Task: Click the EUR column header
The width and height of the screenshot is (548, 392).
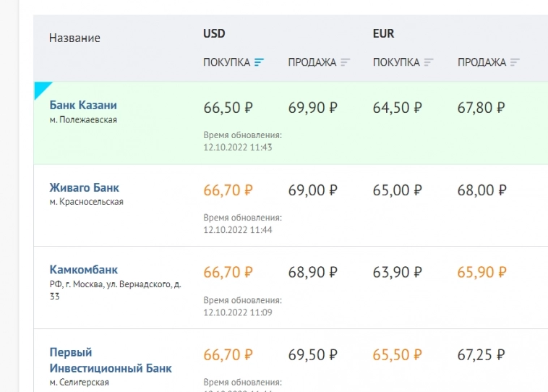Action: (x=383, y=34)
